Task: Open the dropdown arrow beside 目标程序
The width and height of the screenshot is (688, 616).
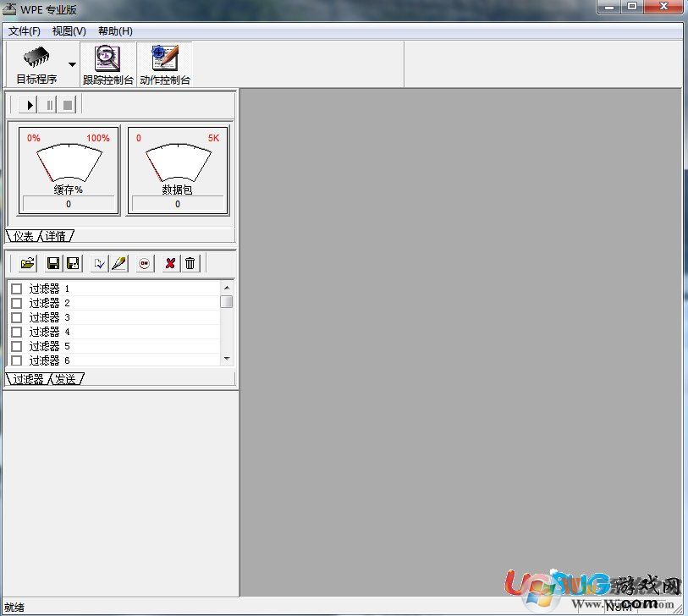Action: point(73,64)
